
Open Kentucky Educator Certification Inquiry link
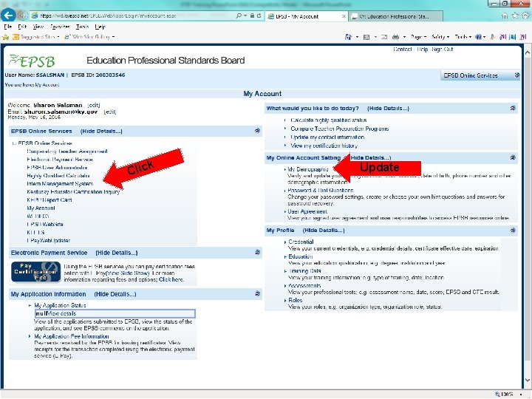point(73,191)
